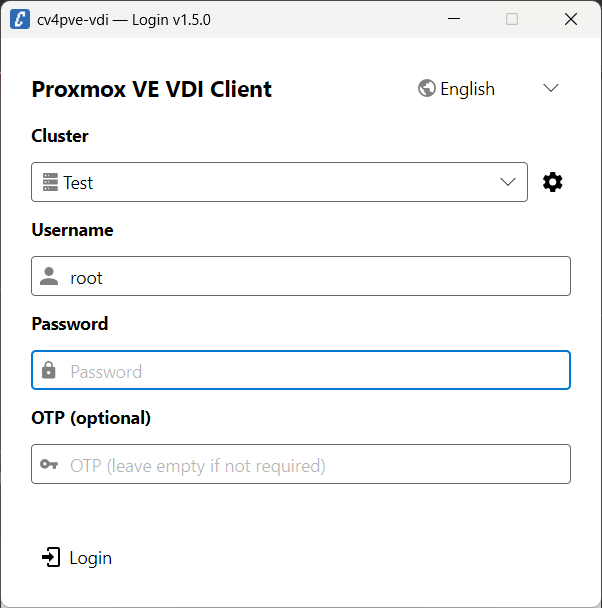Click the Cluster dropdown chevron
The width and height of the screenshot is (602, 608).
[x=508, y=182]
